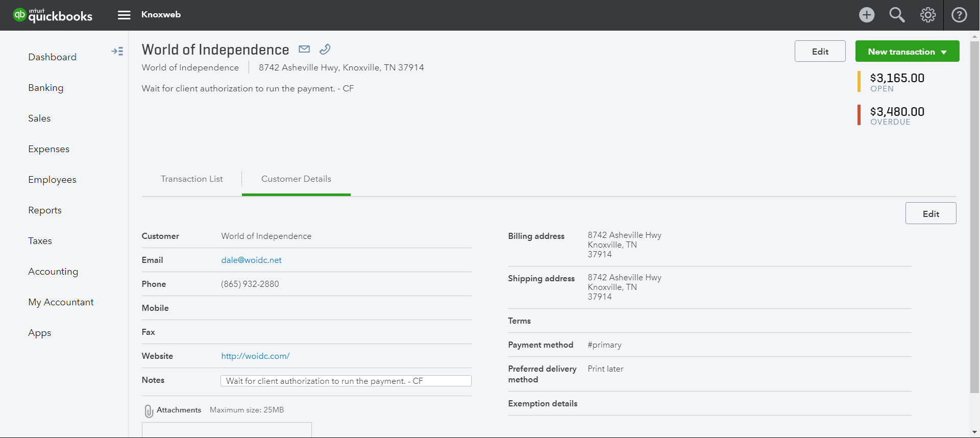Viewport: 980px width, 438px height.
Task: Click the Edit button in the details section
Action: [930, 214]
